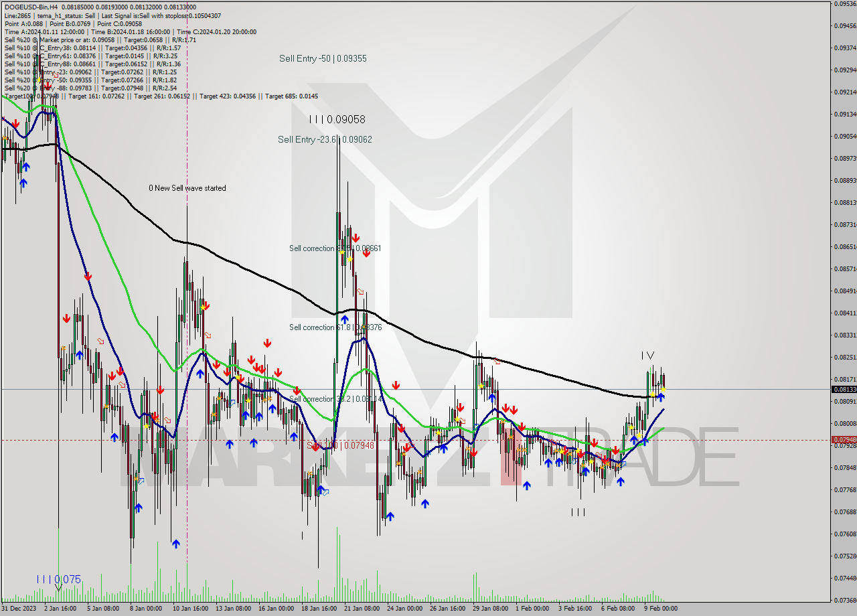Click the '29 Jan 08:00' time label
This screenshot has height=616, width=857.
[490, 609]
